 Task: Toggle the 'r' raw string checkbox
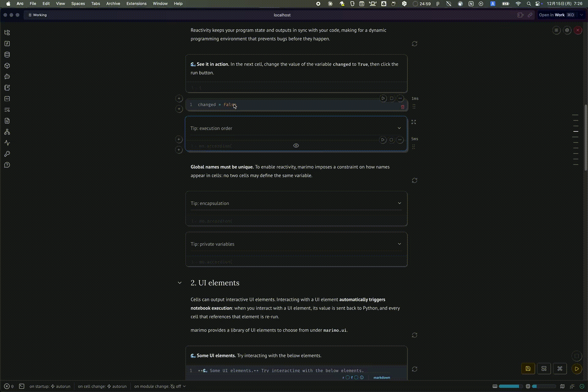[x=348, y=378]
